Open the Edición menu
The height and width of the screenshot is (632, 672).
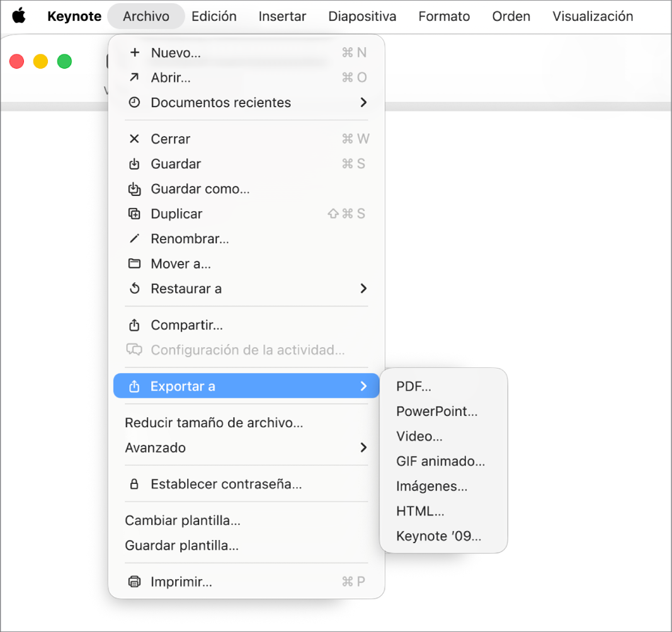point(214,16)
